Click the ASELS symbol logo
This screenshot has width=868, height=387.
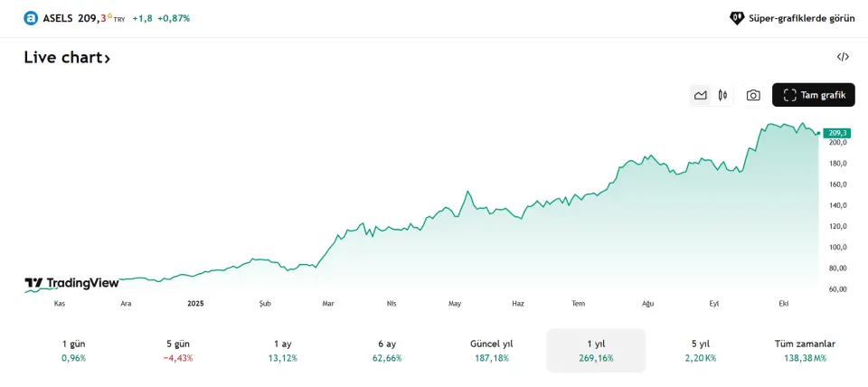31,18
